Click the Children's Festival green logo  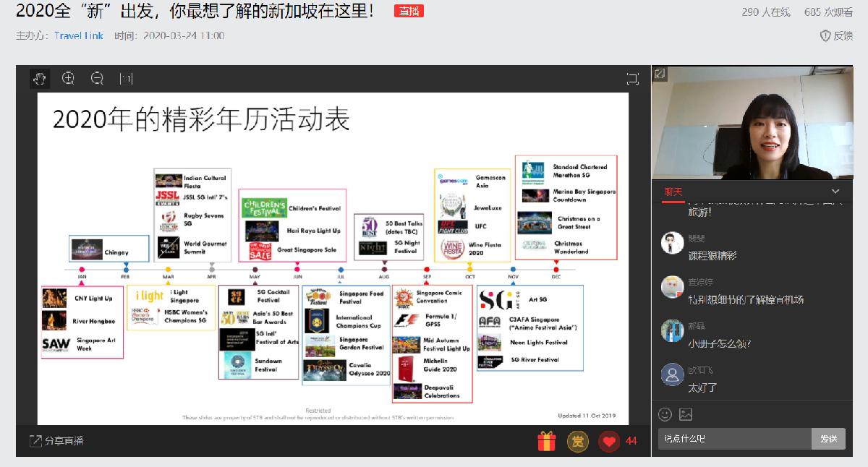(265, 208)
